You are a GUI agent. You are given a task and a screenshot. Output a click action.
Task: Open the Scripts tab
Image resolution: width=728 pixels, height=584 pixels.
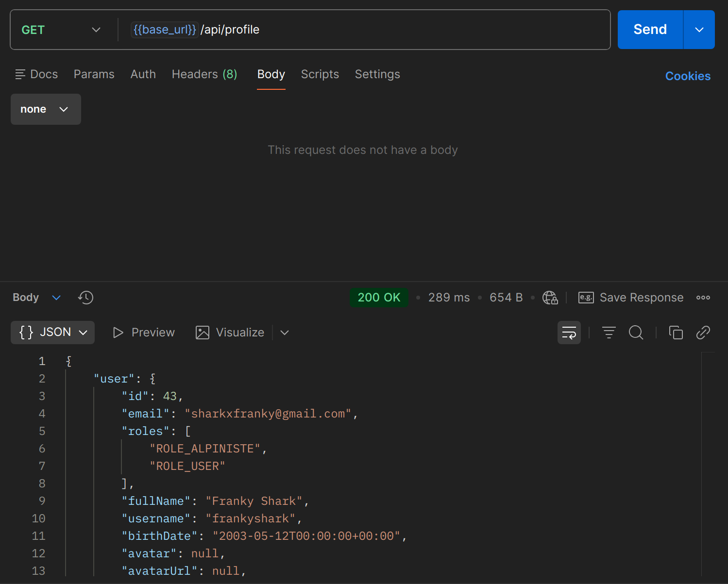(x=320, y=74)
